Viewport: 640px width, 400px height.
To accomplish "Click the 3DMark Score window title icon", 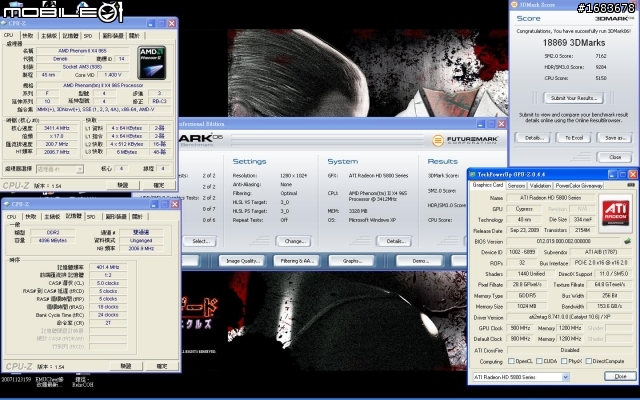I will 514,4.
